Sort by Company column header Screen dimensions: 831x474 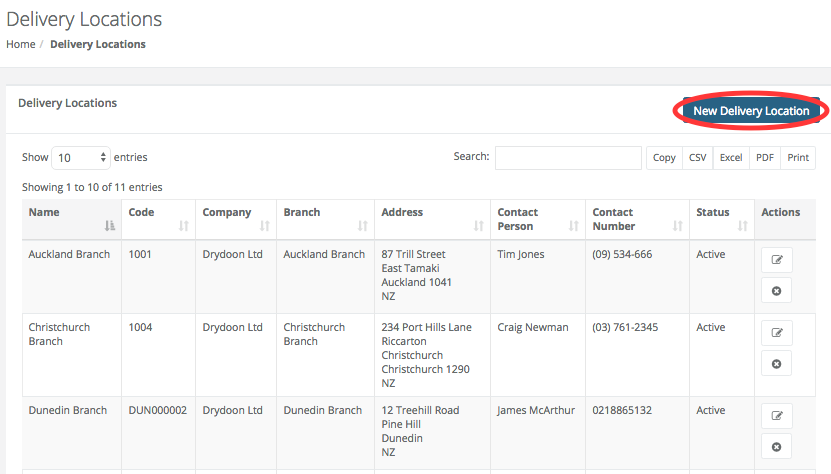tap(226, 212)
